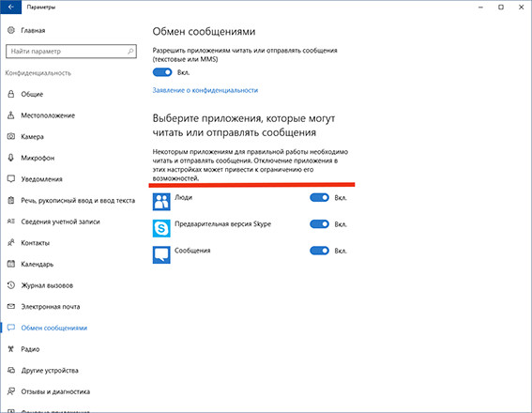The image size is (532, 413).
Task: Focus the Найти параметр search box
Action: point(71,52)
